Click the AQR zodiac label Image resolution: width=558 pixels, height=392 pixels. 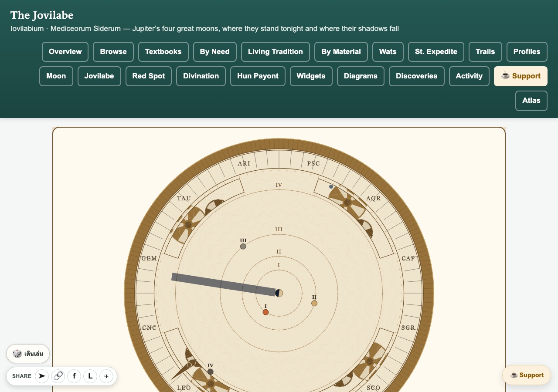tap(374, 199)
